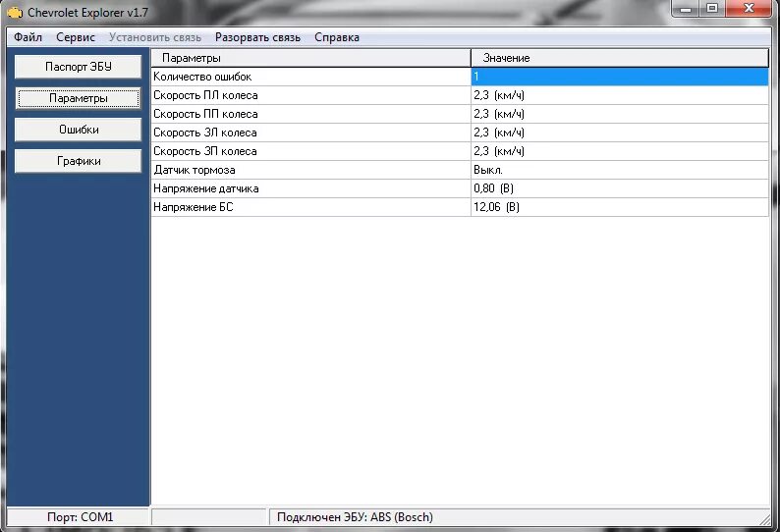
Task: Minimize the Chevrolet Explorer window
Action: (686, 9)
